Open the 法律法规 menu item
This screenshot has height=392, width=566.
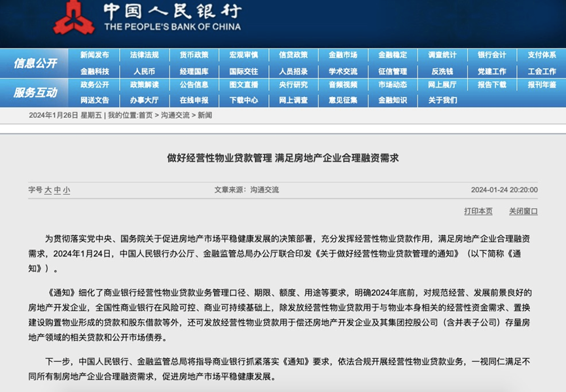145,55
